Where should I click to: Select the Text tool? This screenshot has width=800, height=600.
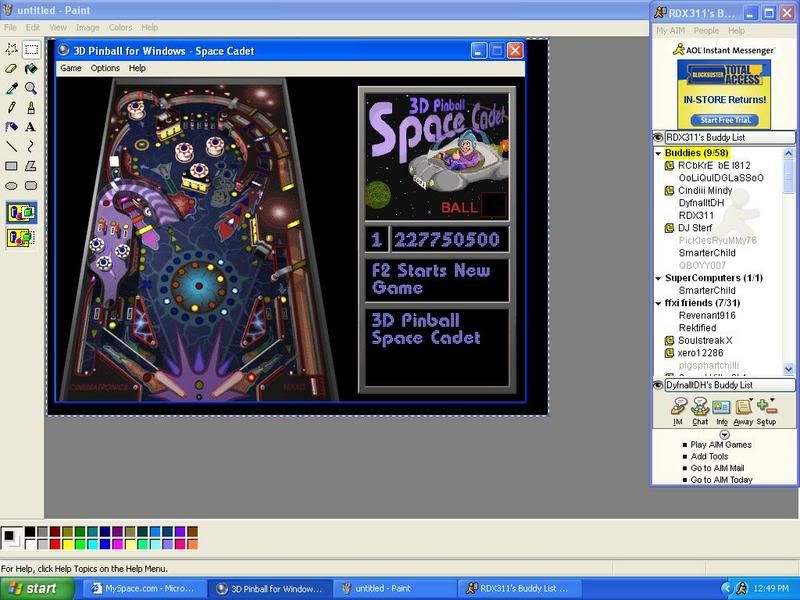[x=31, y=127]
